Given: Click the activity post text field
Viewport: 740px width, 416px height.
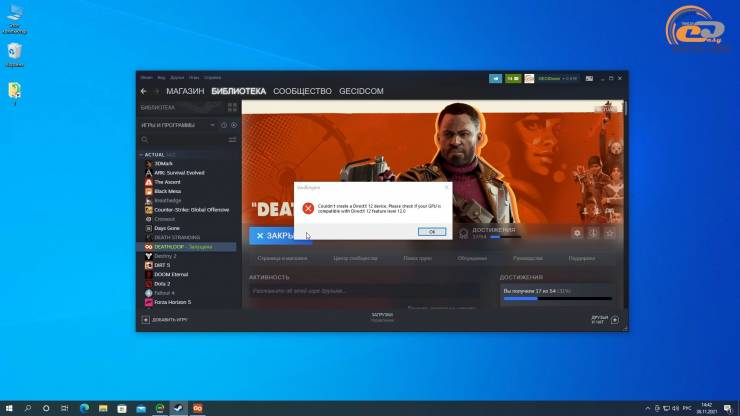Looking at the screenshot, I should tap(364, 291).
